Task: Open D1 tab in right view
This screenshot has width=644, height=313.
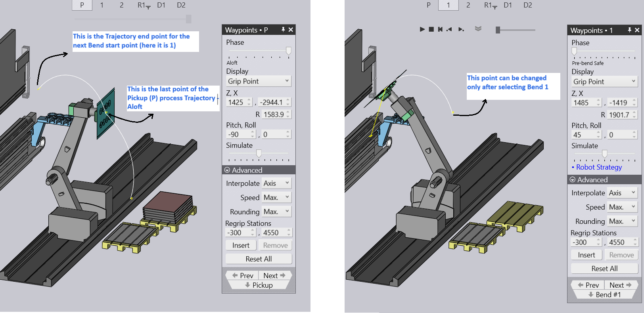Action: click(x=508, y=5)
